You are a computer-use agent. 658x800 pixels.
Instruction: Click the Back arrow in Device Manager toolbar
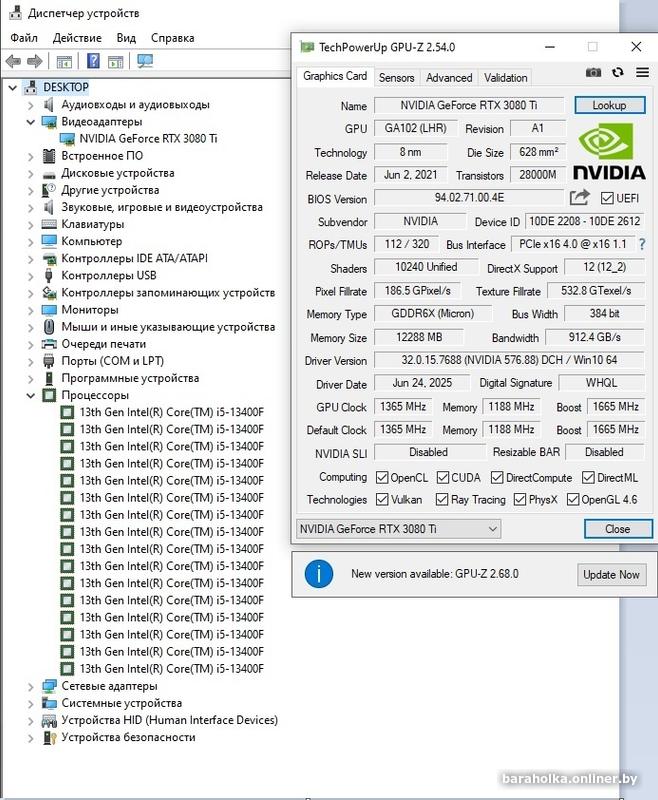click(13, 61)
